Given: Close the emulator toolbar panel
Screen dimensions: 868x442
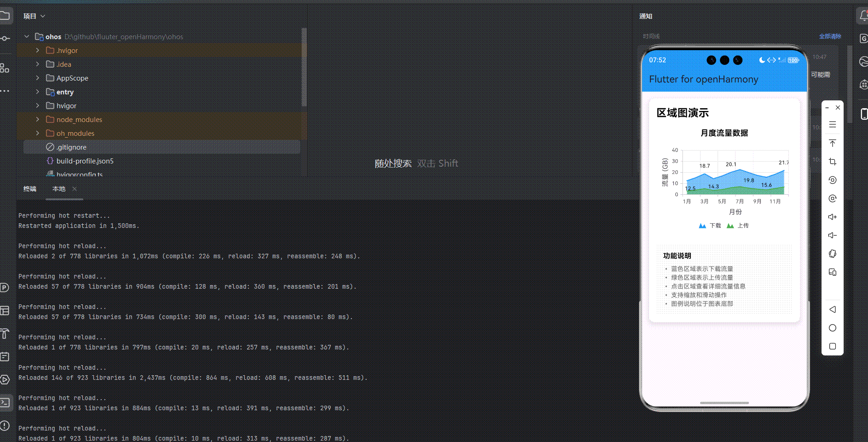Looking at the screenshot, I should (838, 107).
